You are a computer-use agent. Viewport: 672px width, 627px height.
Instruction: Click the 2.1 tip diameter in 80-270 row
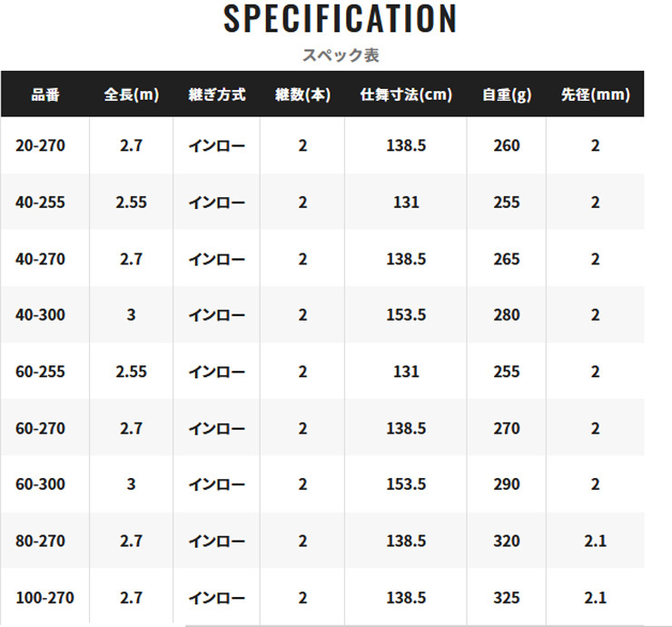click(x=595, y=541)
